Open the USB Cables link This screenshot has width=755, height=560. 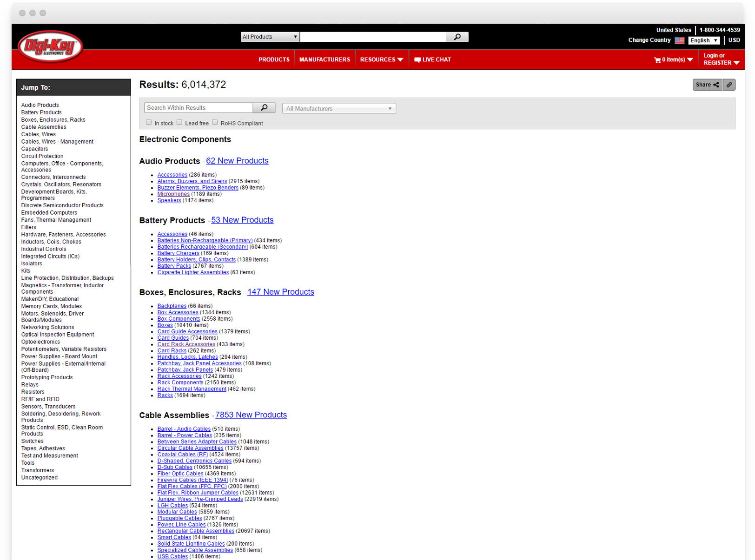pyautogui.click(x=172, y=556)
